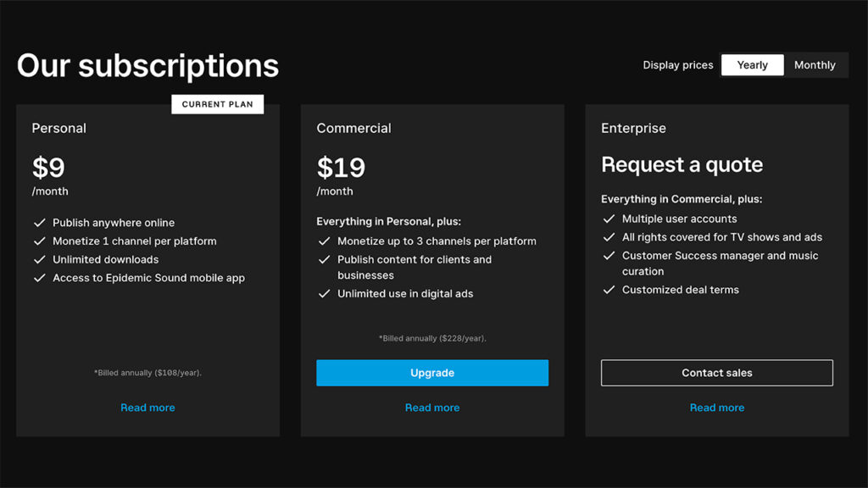Viewport: 868px width, 488px height.
Task: Open Read more under Enterprise plan
Action: (x=717, y=408)
